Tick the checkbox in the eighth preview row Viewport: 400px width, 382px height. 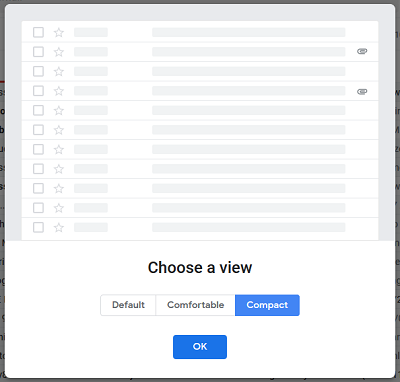pyautogui.click(x=38, y=169)
